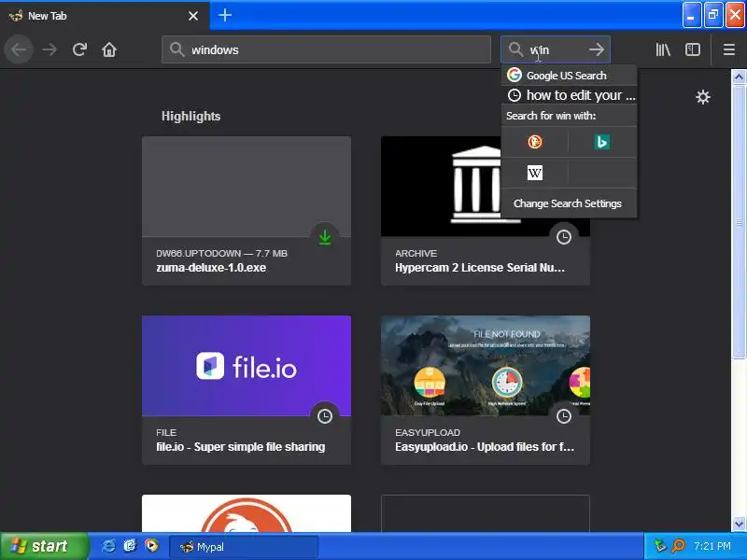Image resolution: width=747 pixels, height=560 pixels.
Task: Go back with the back arrow button
Action: click(x=19, y=49)
